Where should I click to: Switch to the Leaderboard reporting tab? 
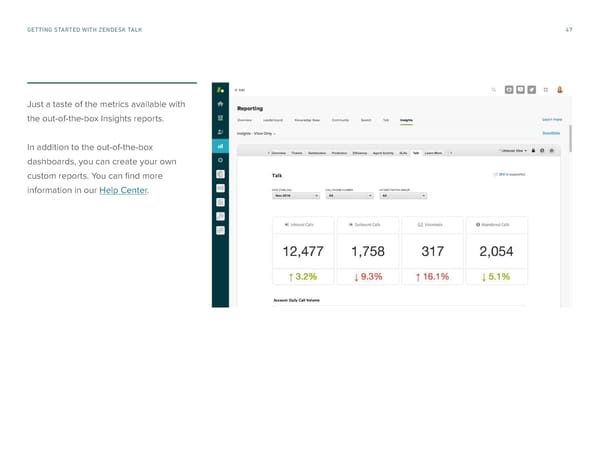273,120
